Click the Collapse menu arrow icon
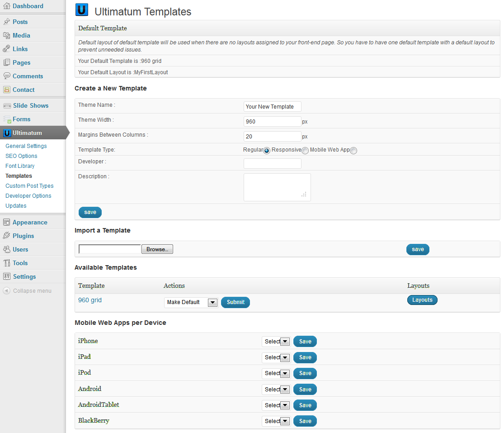504x433 pixels. (x=6, y=290)
